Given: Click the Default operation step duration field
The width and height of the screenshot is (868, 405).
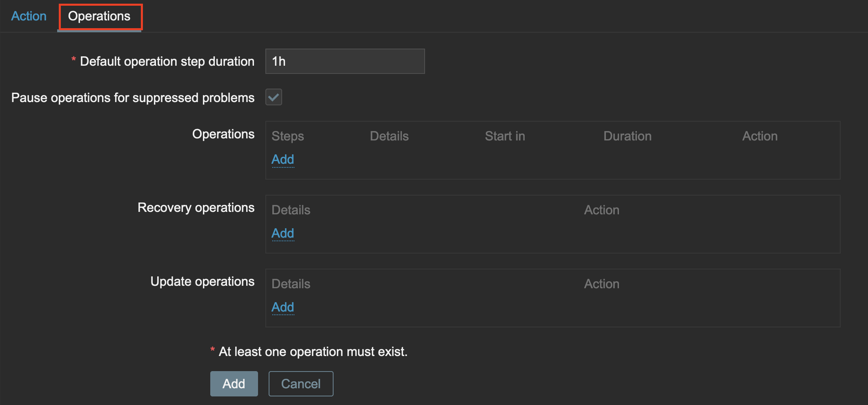Looking at the screenshot, I should pos(345,61).
